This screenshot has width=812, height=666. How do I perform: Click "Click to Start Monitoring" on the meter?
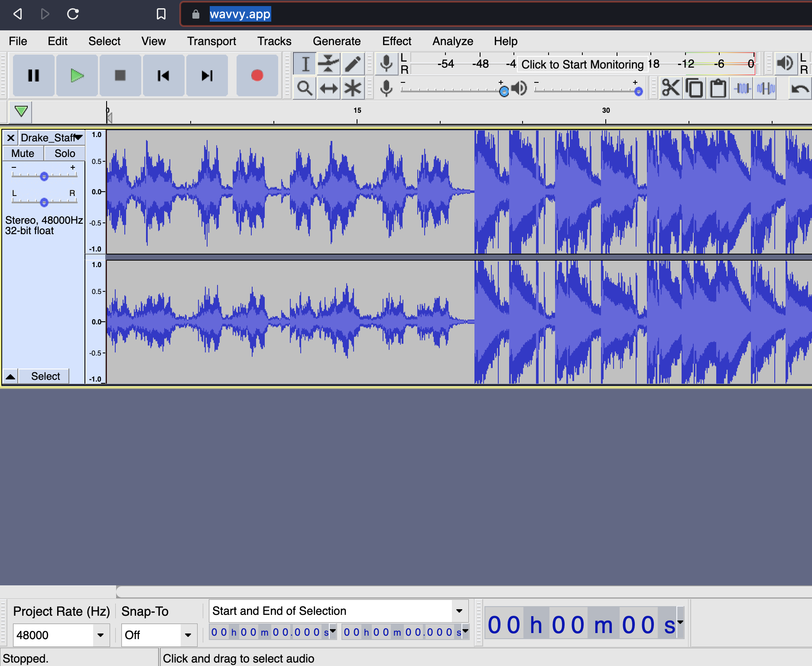tap(582, 65)
